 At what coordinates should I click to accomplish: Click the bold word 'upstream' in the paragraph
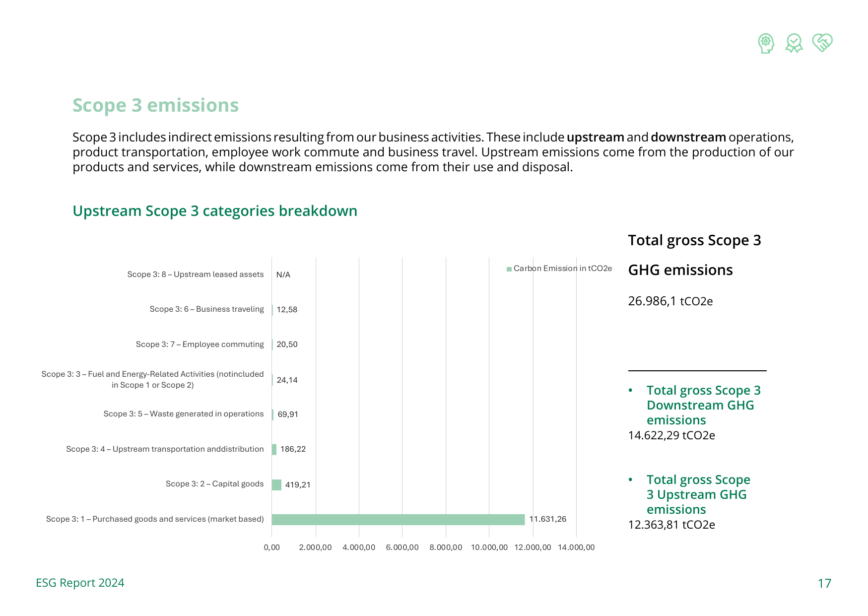coord(595,137)
